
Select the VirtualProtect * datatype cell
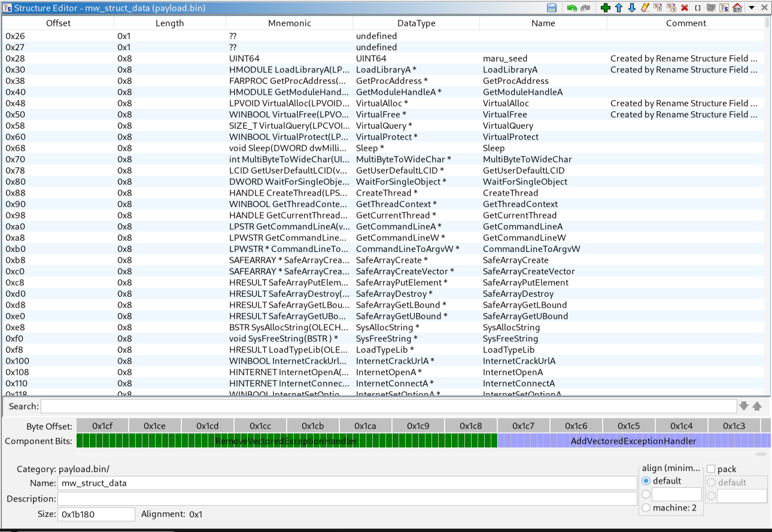click(417, 137)
